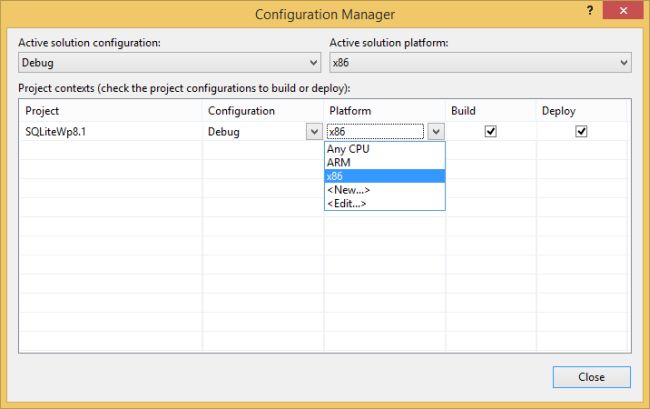
Task: Click the Project column header
Action: [110, 110]
